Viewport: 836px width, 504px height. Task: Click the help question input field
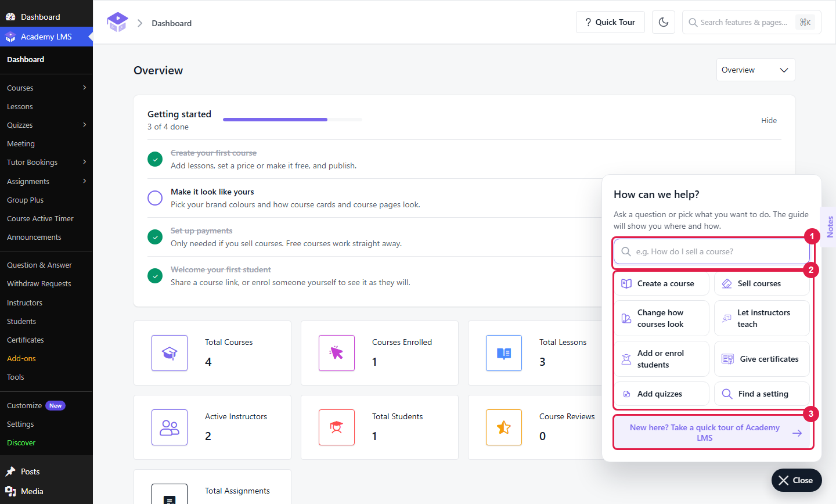click(x=712, y=251)
